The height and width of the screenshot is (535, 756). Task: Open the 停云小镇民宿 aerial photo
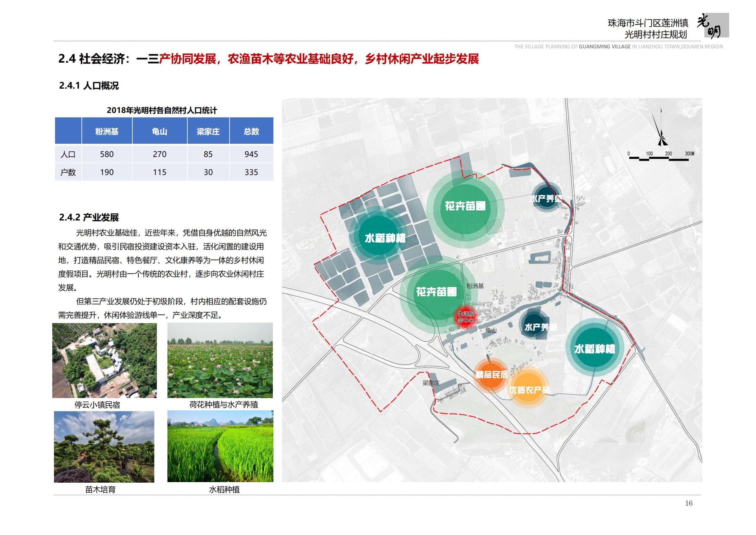[x=104, y=360]
